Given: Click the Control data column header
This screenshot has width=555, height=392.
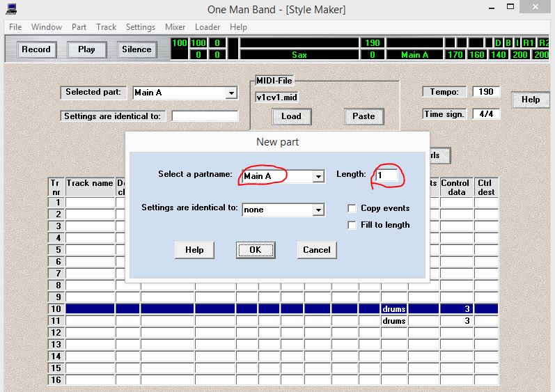Looking at the screenshot, I should click(x=456, y=187).
